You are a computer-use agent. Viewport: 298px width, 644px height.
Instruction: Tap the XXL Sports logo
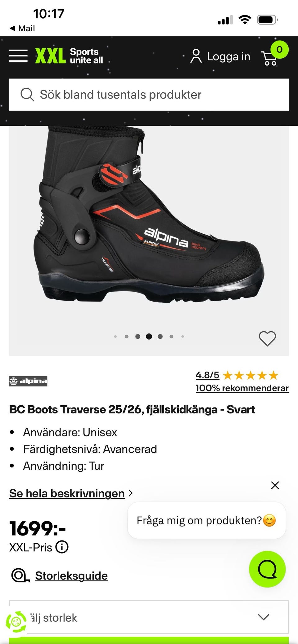click(69, 56)
